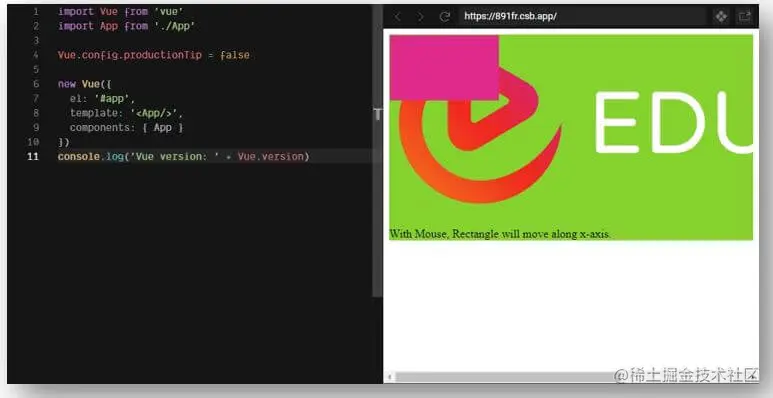Click the browser preview forward arrow
773x398 pixels.
coord(421,17)
